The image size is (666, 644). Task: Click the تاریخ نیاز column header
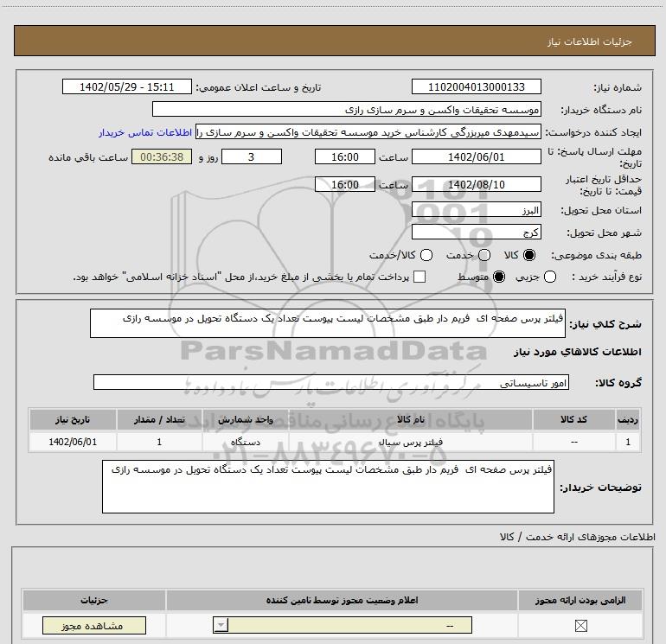[73, 419]
